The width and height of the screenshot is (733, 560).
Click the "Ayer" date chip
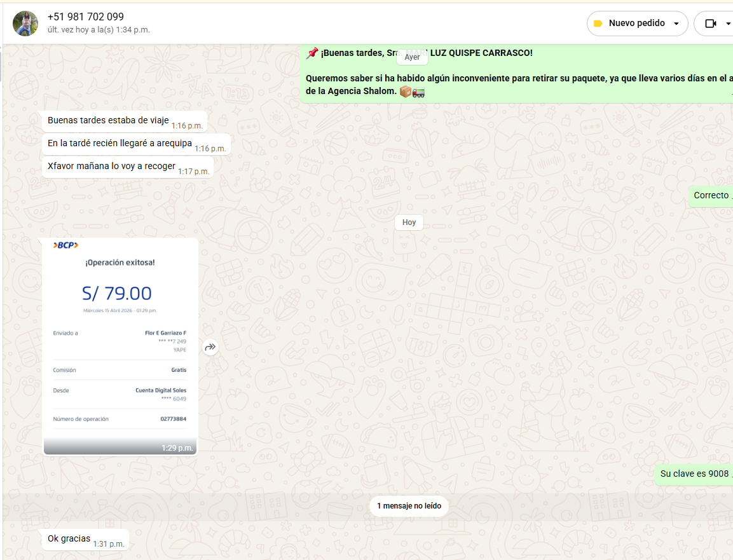pos(412,57)
